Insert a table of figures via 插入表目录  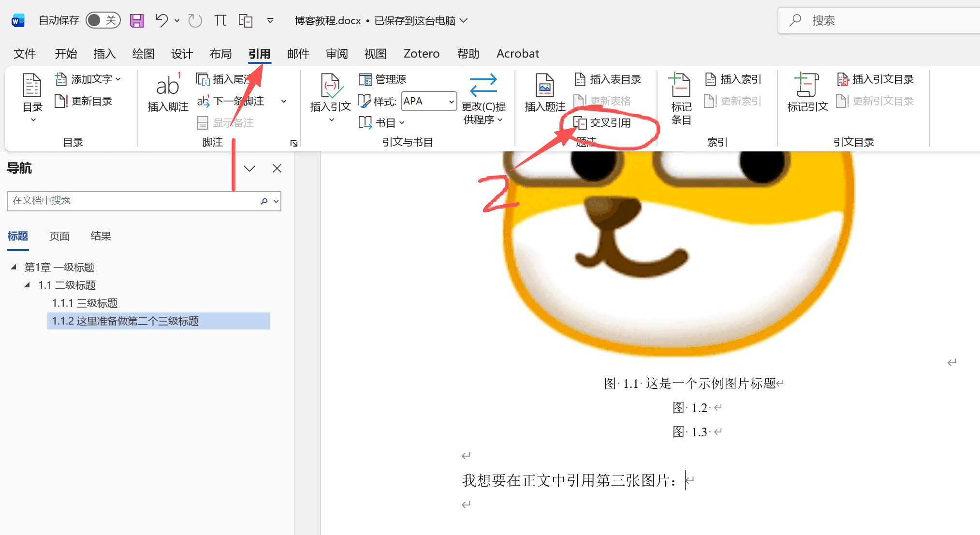click(x=608, y=79)
